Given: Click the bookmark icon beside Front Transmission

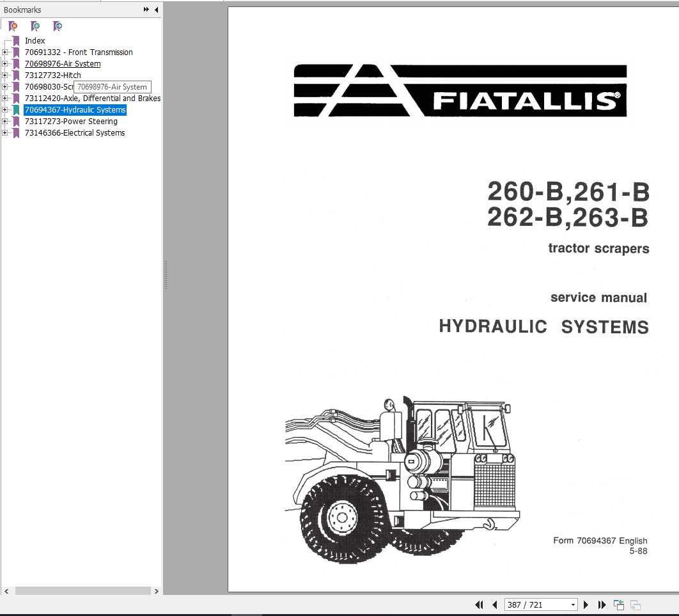Looking at the screenshot, I should (16, 52).
